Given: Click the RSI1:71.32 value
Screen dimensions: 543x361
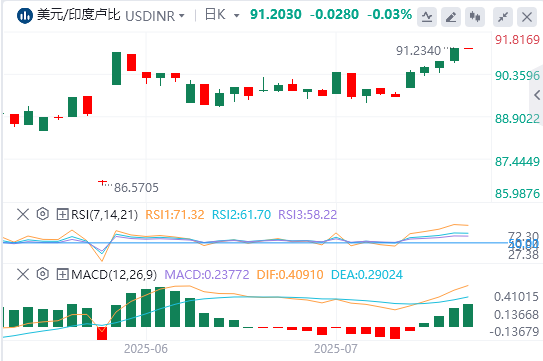Looking at the screenshot, I should click(x=175, y=215).
